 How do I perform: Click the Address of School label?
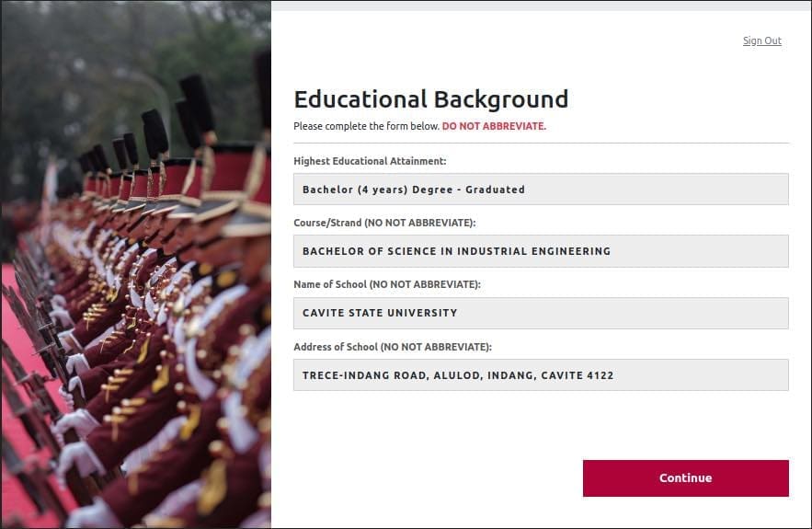[x=393, y=347]
